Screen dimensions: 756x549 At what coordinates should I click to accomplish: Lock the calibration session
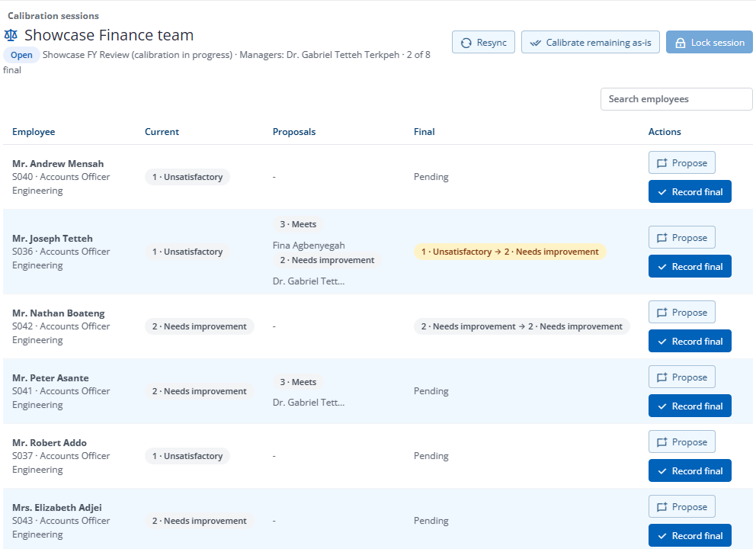click(x=710, y=43)
